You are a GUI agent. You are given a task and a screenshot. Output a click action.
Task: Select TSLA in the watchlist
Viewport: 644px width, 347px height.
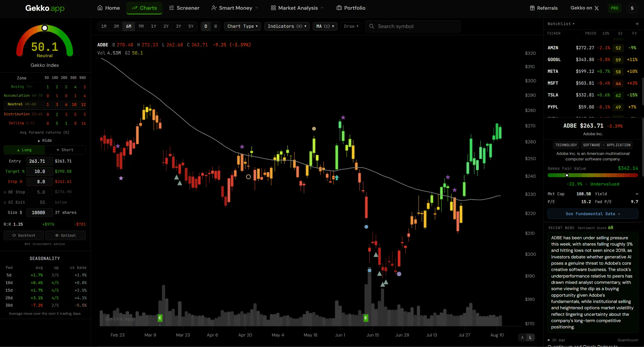[593, 95]
